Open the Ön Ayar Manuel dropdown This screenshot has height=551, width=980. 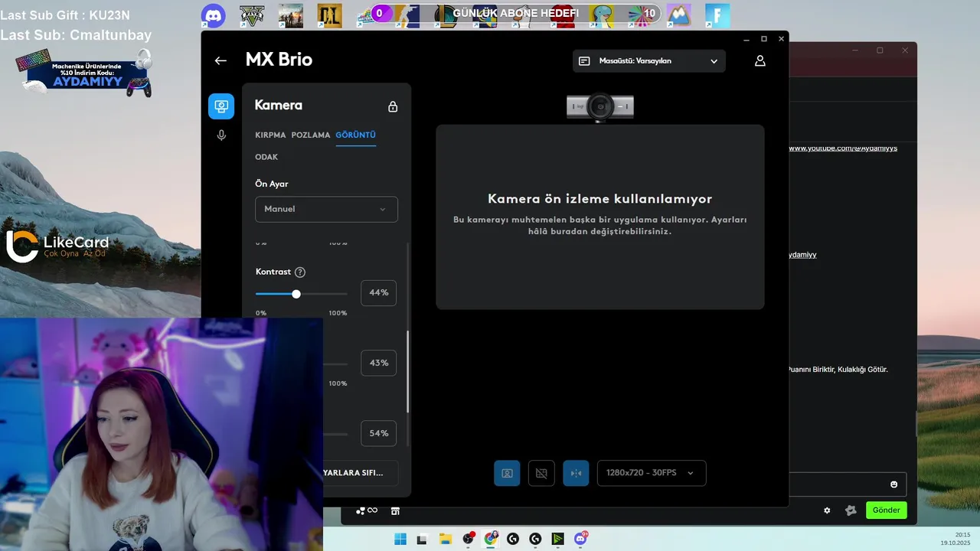326,209
